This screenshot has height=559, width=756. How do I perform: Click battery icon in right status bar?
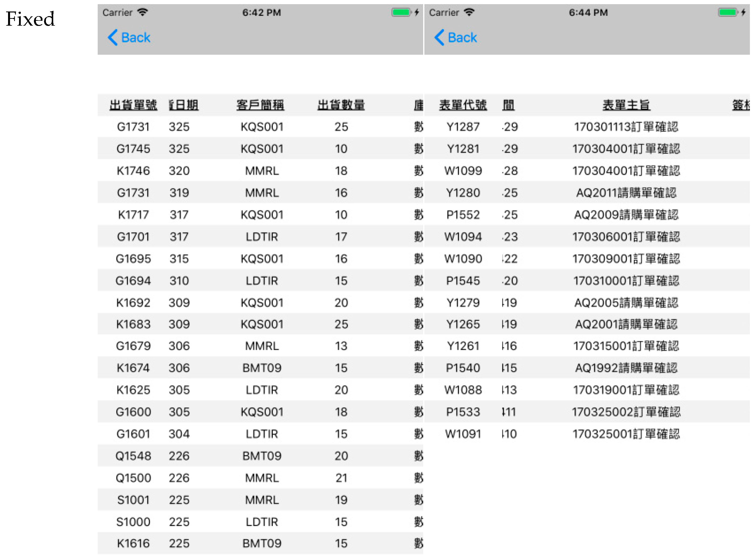tap(728, 12)
